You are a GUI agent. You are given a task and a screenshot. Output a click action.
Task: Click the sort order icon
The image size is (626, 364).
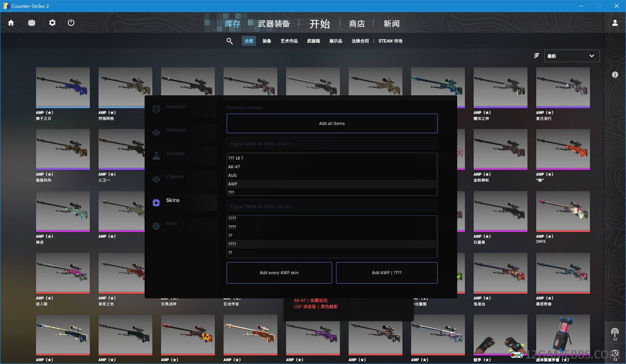click(537, 56)
